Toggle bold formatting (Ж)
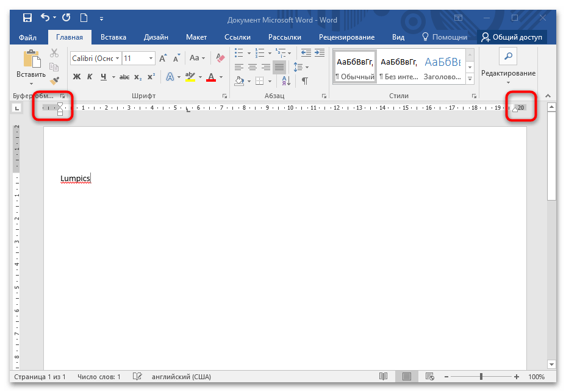The height and width of the screenshot is (392, 566). point(77,77)
